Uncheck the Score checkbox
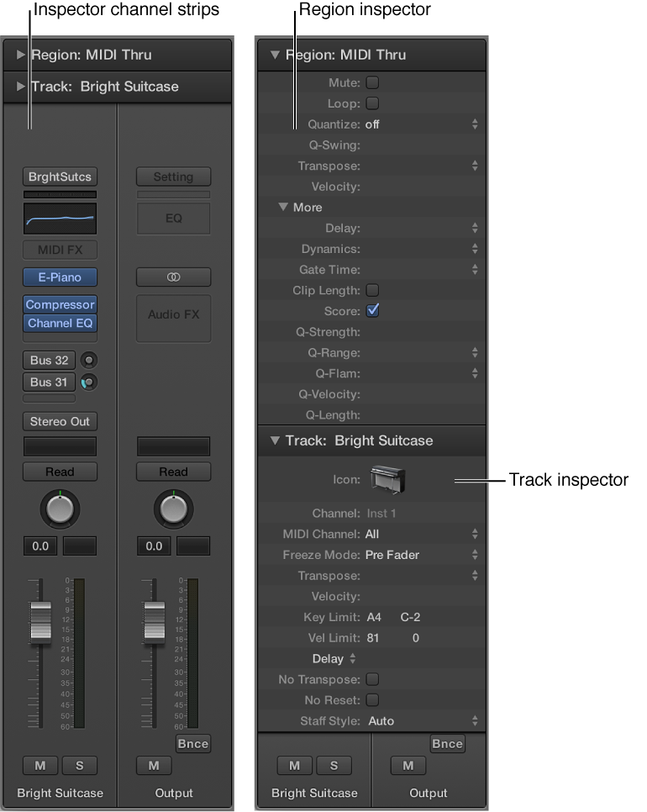This screenshot has width=647, height=812. pos(372,311)
